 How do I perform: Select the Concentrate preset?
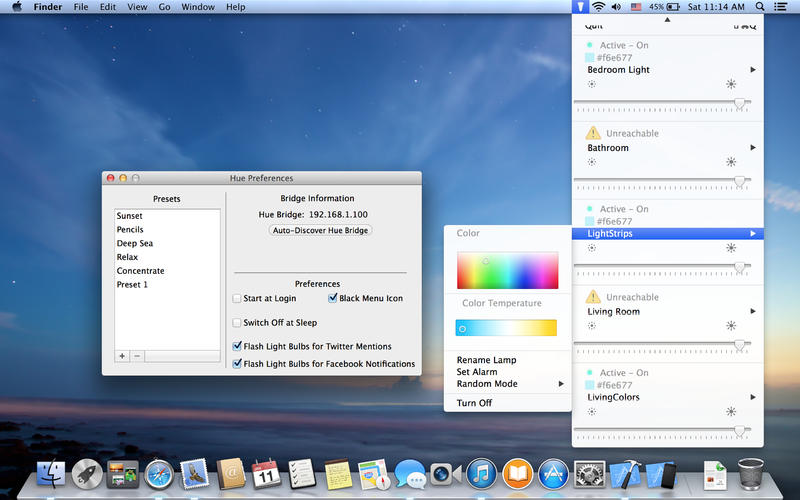167,271
